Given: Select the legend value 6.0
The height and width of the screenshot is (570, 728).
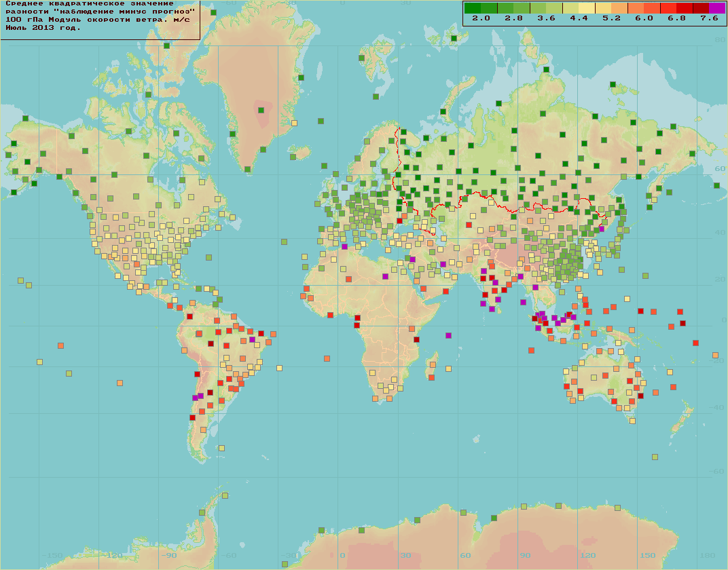Looking at the screenshot, I should tap(644, 18).
